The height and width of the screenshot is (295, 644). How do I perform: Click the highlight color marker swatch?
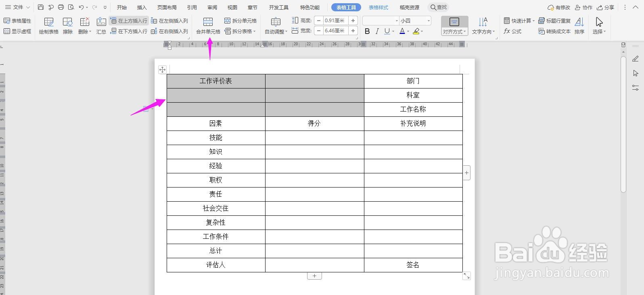coord(416,31)
